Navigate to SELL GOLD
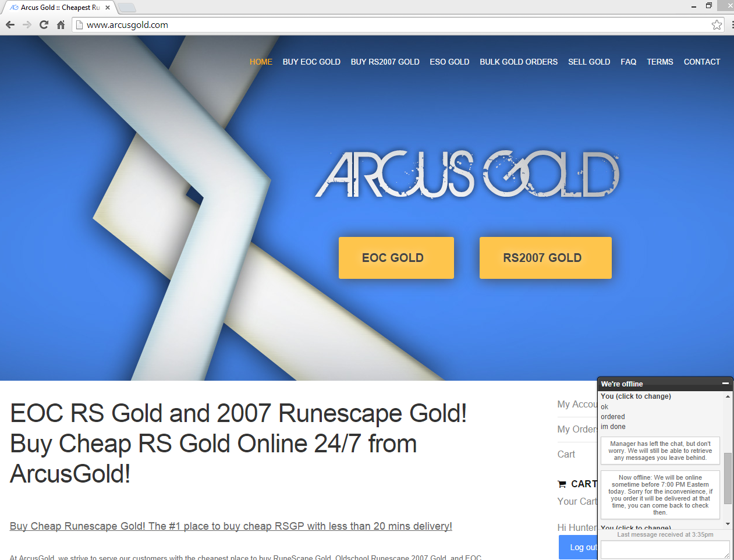 589,62
